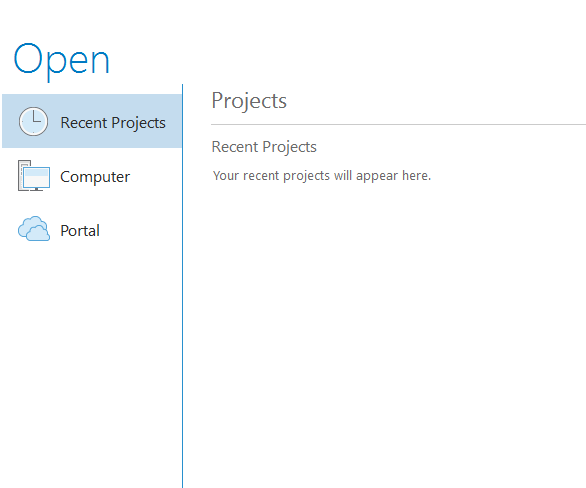Viewport: 586px width, 488px height.
Task: Click the Recent Projects clock icon
Action: pyautogui.click(x=33, y=121)
